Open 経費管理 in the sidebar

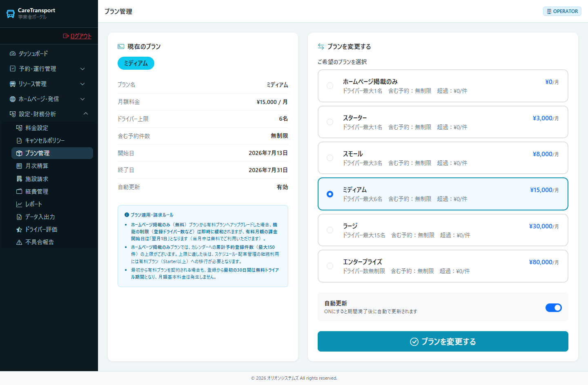tap(52, 191)
